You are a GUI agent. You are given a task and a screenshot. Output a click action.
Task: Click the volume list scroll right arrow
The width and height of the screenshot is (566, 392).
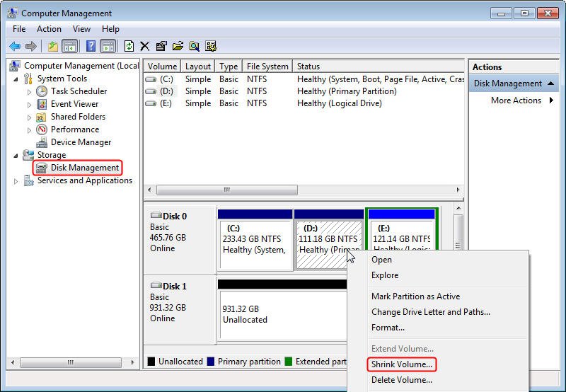[458, 190]
